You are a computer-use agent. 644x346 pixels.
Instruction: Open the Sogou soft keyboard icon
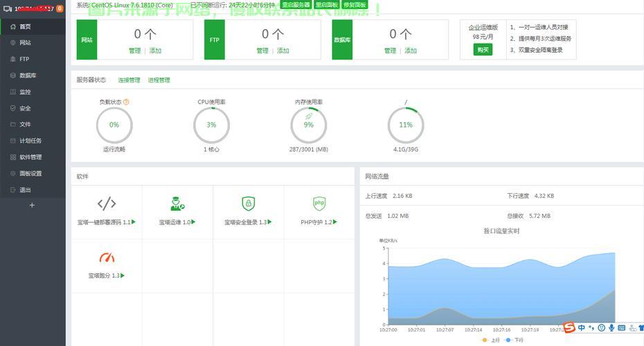tap(621, 327)
